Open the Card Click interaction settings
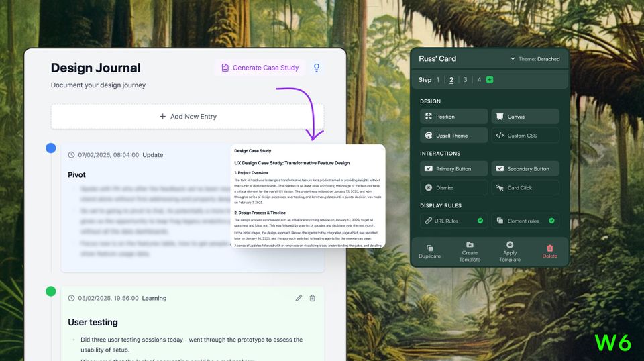The width and height of the screenshot is (644, 361). click(x=525, y=187)
